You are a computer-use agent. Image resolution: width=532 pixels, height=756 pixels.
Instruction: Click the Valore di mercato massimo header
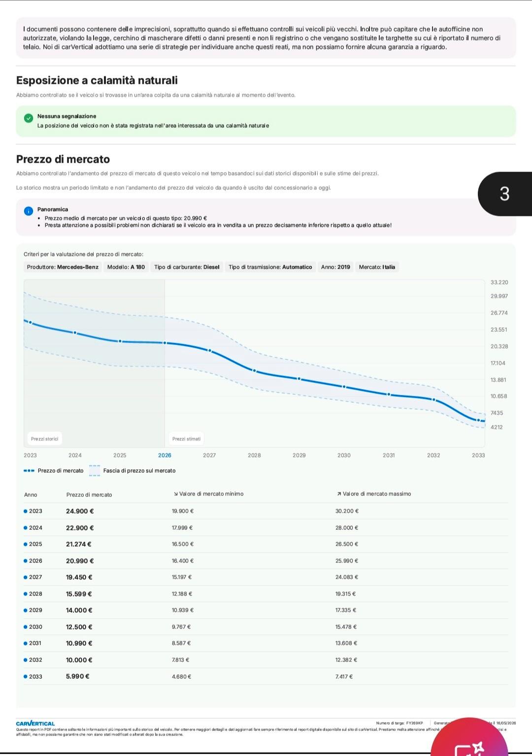[x=374, y=494]
